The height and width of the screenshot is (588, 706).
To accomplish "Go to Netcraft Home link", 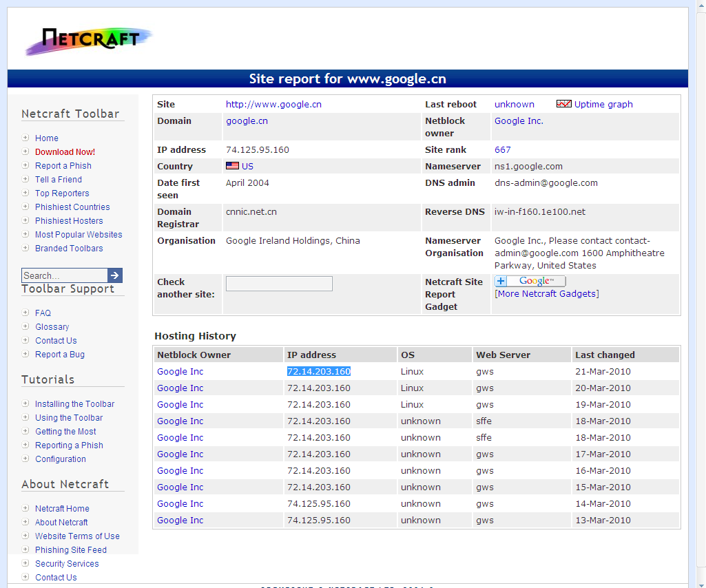I will (62, 509).
